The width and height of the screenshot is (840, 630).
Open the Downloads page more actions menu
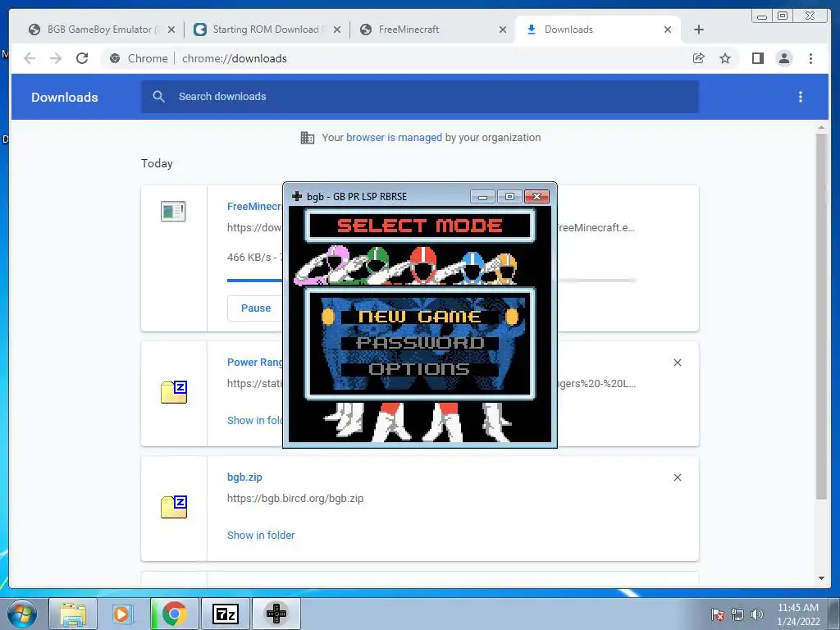coord(801,97)
